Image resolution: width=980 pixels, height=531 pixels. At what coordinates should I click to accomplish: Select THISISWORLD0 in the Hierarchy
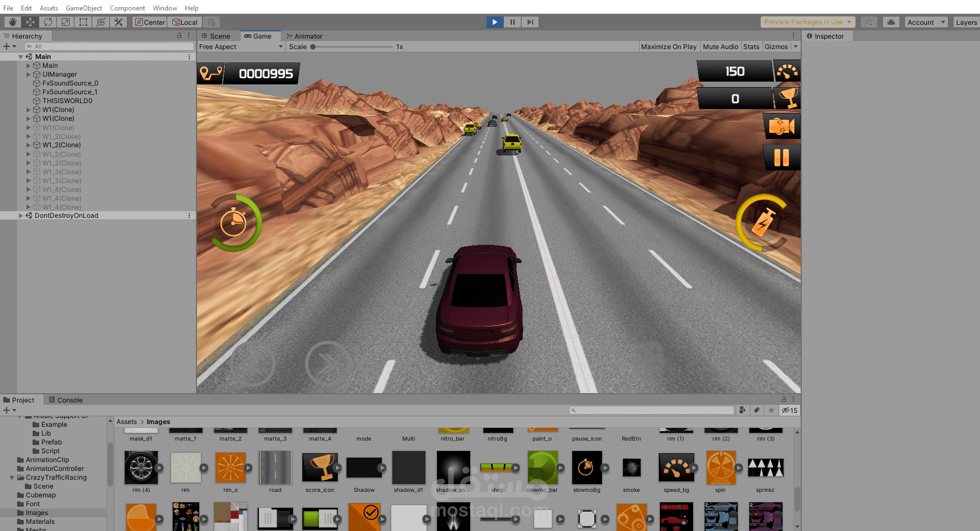(67, 101)
